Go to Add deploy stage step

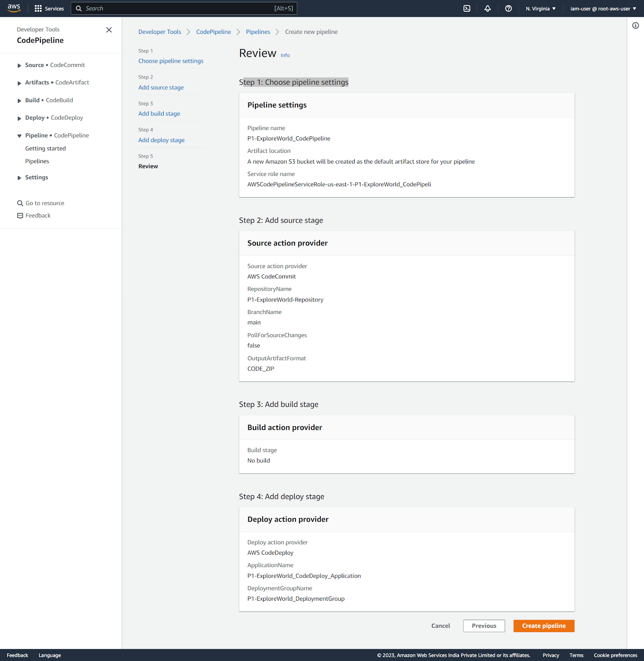[161, 140]
